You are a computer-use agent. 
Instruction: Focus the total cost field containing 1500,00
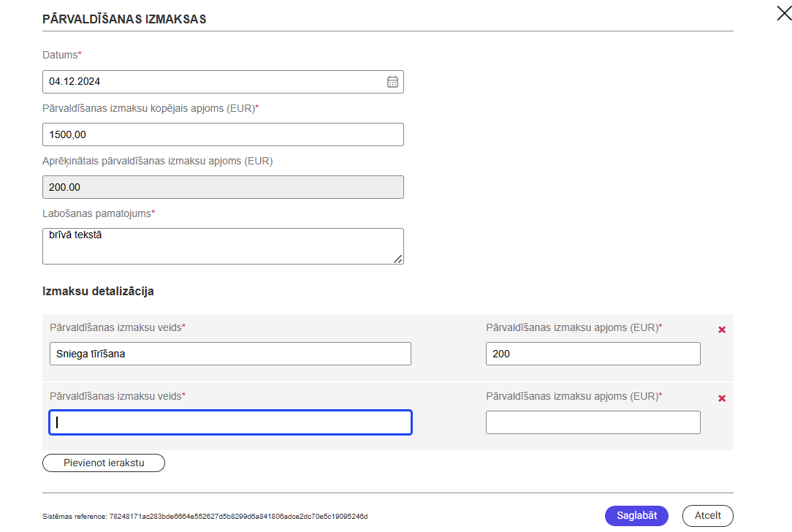point(223,134)
